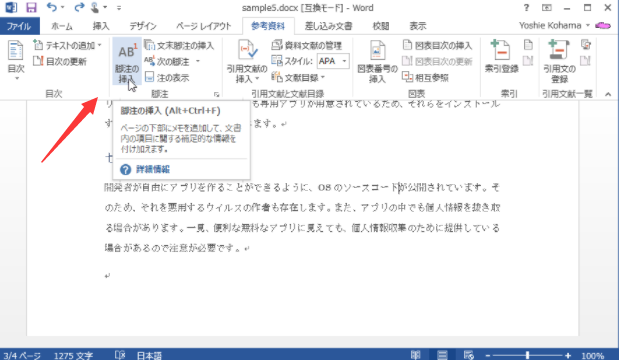This screenshot has height=360, width=619.
Task: Click the zoom in plus button
Action: pyautogui.click(x=568, y=355)
